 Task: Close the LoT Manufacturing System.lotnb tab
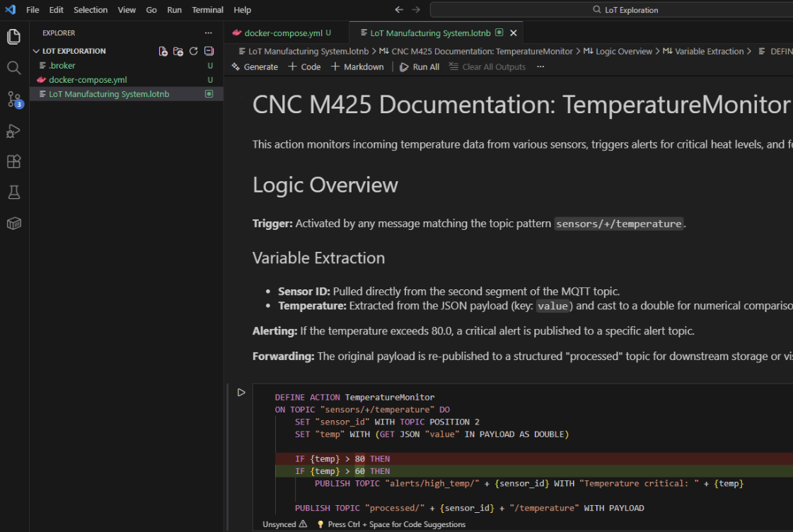[514, 33]
